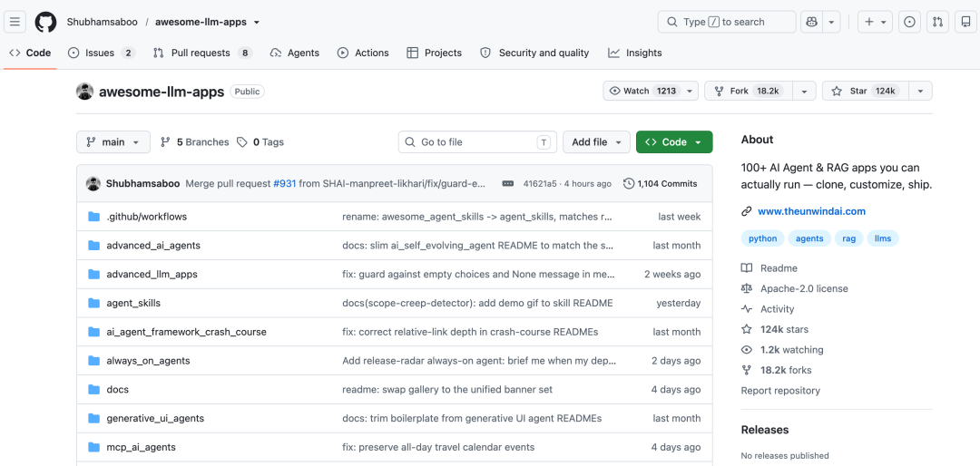
Task: Switch to the Actions tab
Action: click(363, 53)
